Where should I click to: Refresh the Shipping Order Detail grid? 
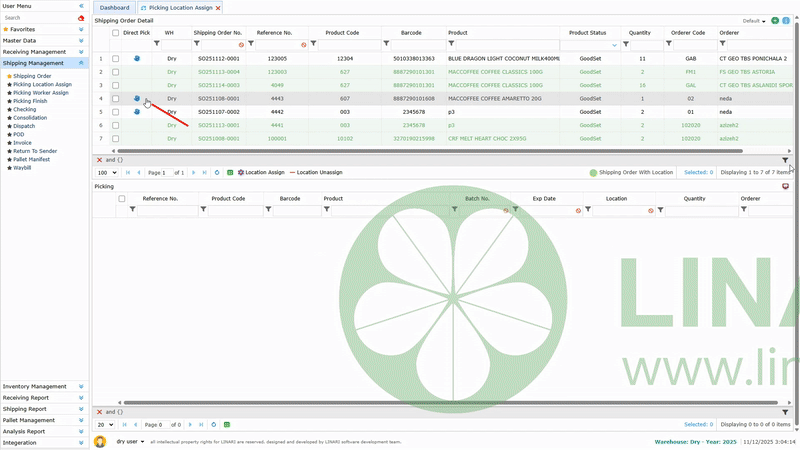click(217, 173)
